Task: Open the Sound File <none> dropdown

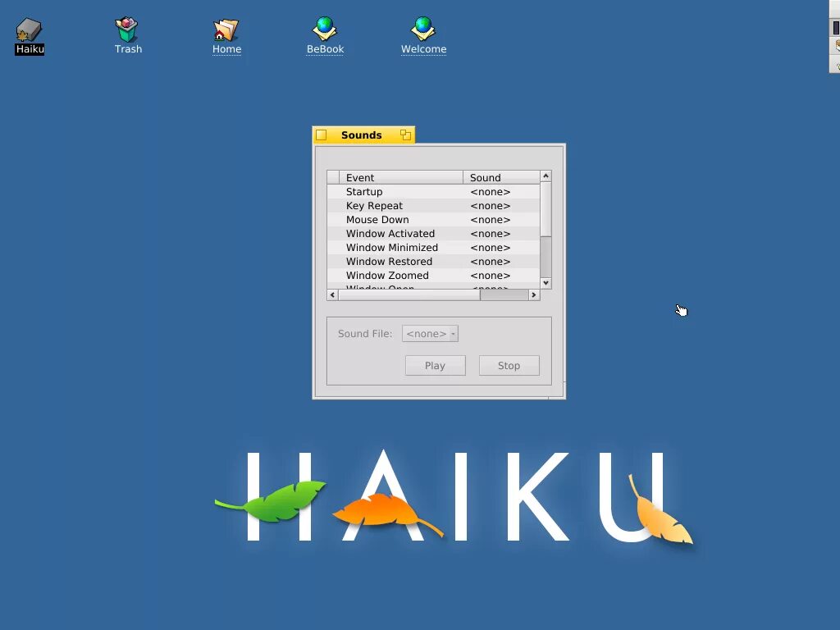Action: pos(430,334)
